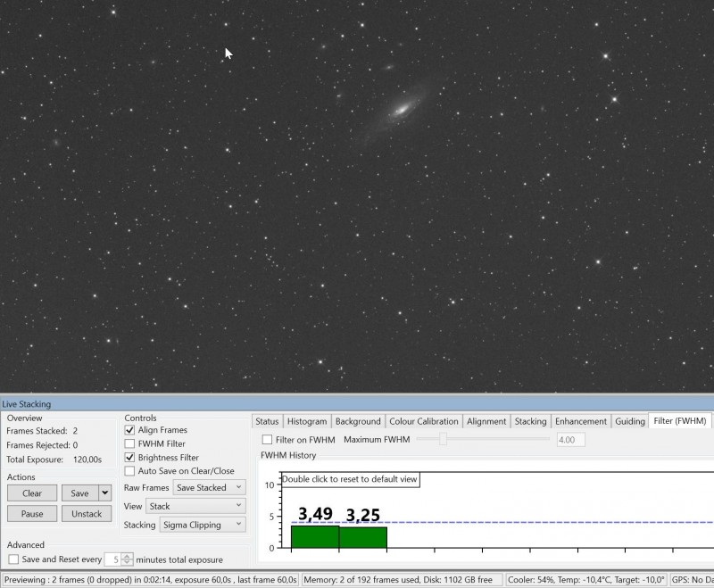
Task: Go to the Enhancement tab
Action: tap(581, 421)
